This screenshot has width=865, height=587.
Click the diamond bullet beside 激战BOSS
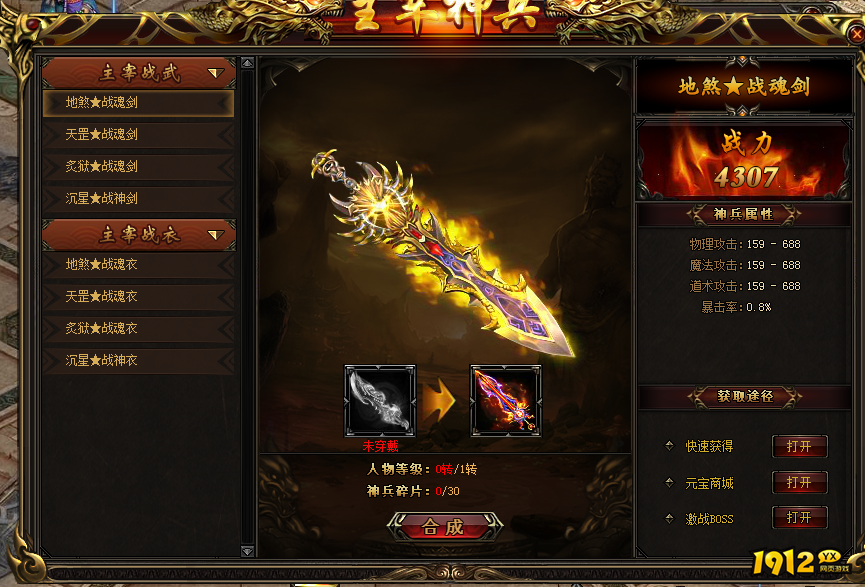(x=669, y=519)
